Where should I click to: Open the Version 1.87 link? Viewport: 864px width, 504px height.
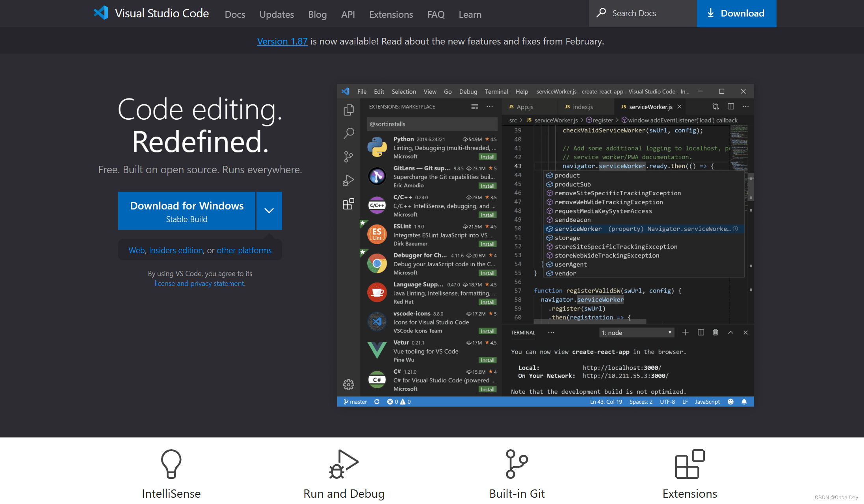coord(282,41)
